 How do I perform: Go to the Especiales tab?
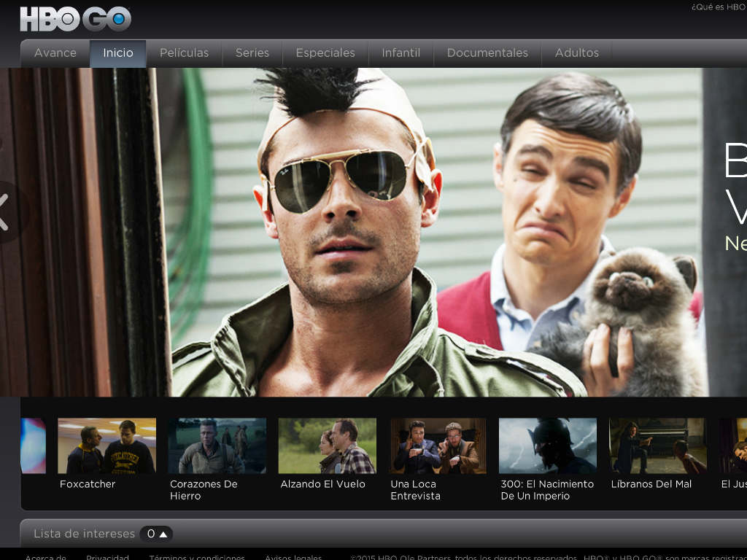click(x=325, y=52)
